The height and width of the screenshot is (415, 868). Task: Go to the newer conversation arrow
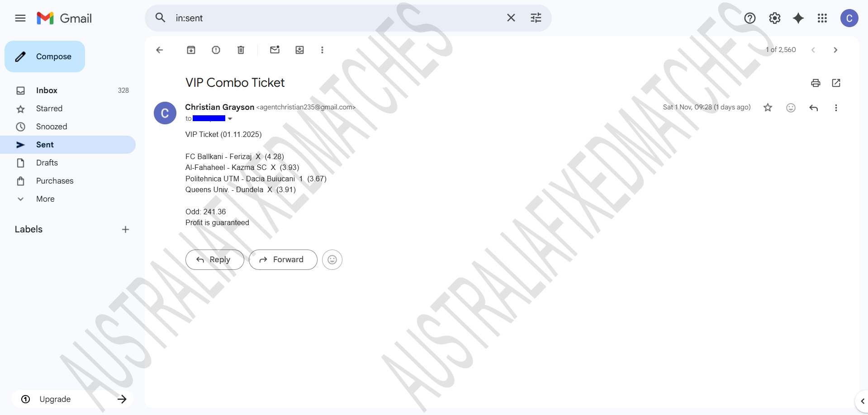coord(813,50)
